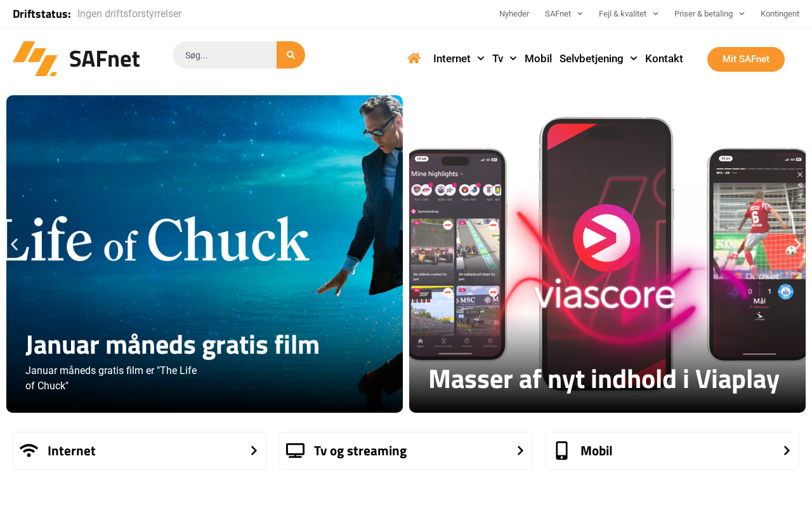The width and height of the screenshot is (812, 508).
Task: Open the Mobil main menu item
Action: coord(538,58)
